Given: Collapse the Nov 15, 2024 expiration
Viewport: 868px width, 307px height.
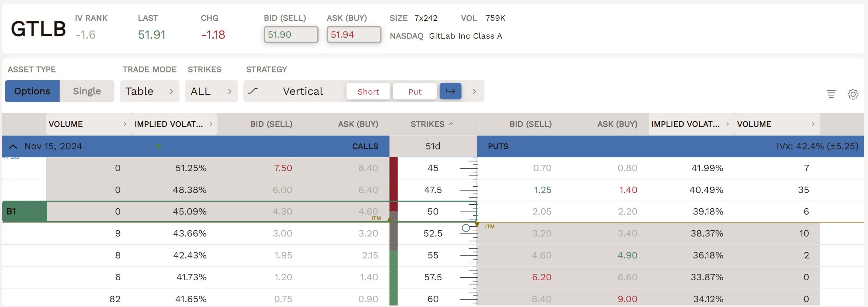Looking at the screenshot, I should (13, 146).
